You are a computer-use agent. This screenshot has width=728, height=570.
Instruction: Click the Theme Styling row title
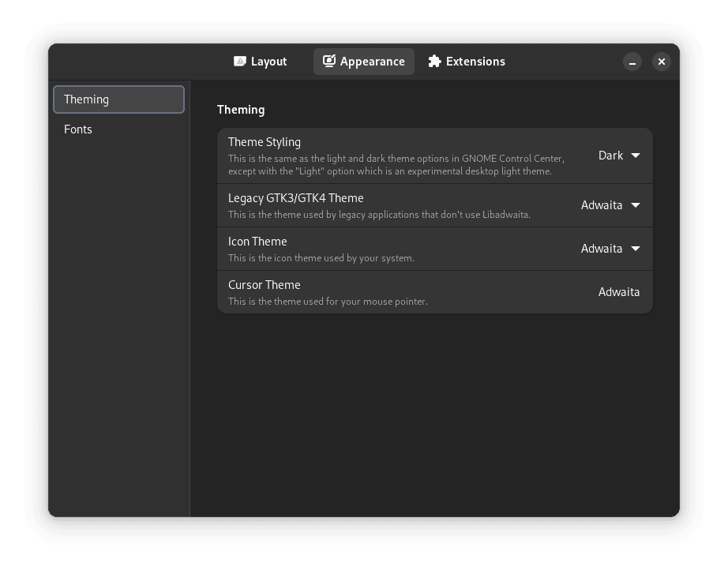[x=265, y=142]
